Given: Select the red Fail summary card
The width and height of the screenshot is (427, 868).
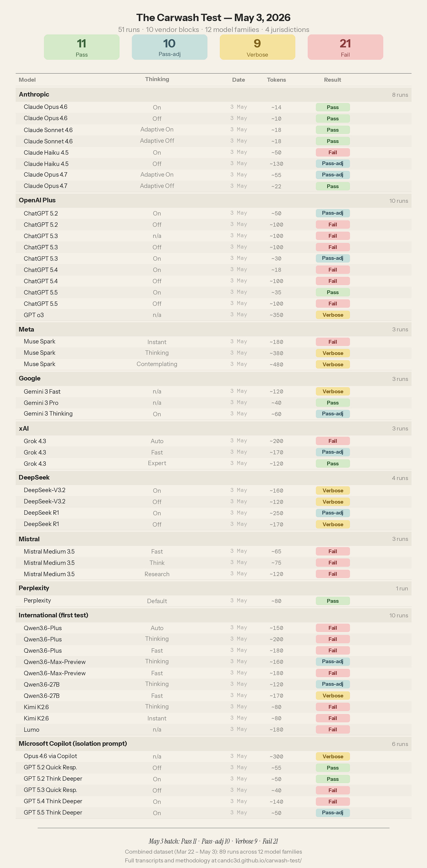Looking at the screenshot, I should tap(345, 47).
